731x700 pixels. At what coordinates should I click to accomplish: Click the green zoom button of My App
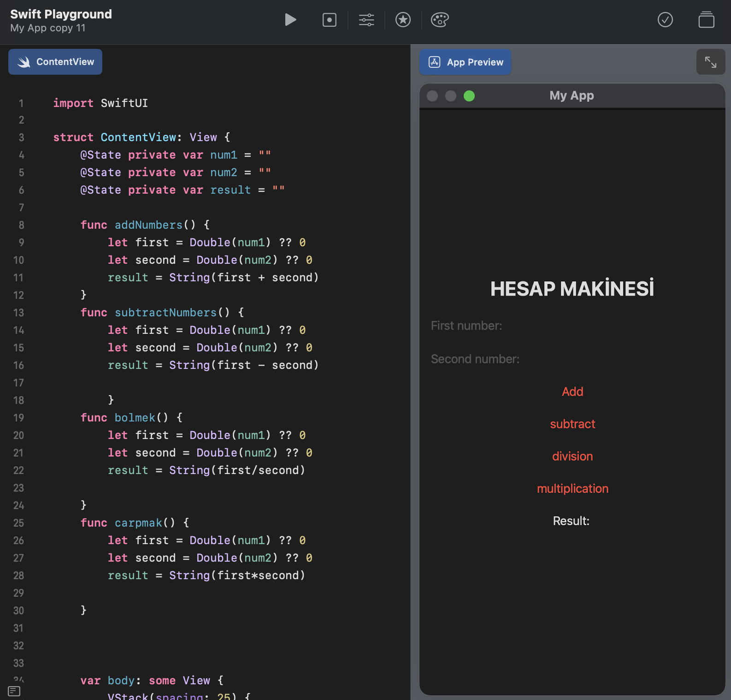click(469, 95)
